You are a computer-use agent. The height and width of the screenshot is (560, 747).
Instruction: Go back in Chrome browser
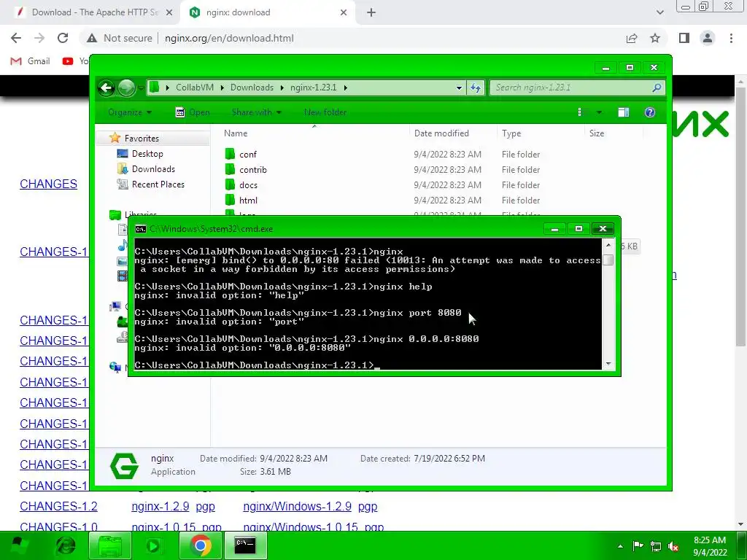[16, 38]
